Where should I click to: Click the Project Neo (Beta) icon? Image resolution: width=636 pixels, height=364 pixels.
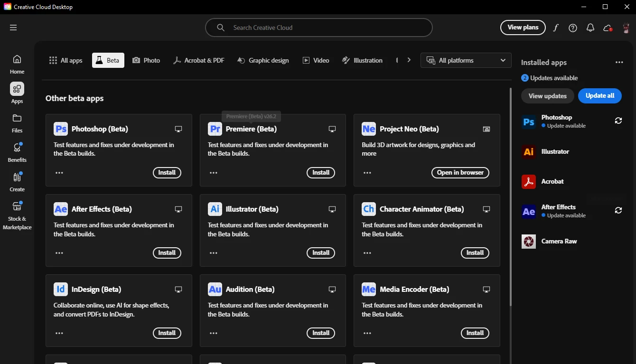pos(369,129)
